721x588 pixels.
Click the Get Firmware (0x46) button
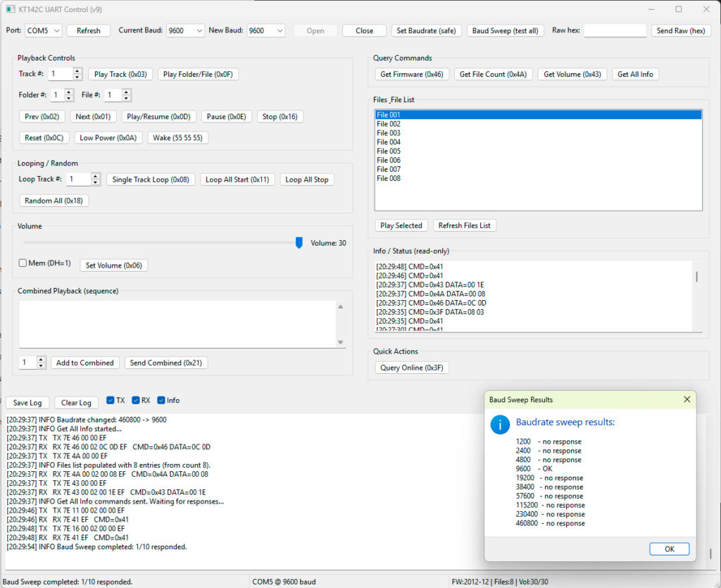tap(412, 74)
